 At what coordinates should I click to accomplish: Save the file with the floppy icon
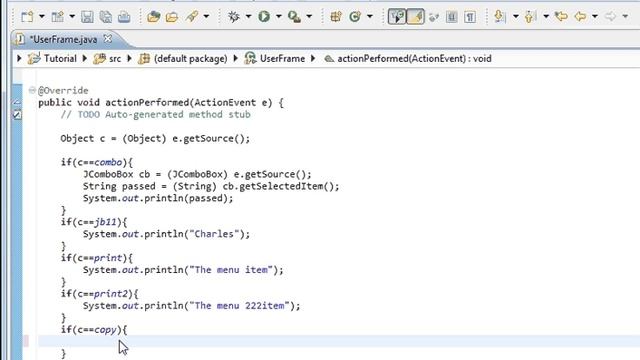pyautogui.click(x=87, y=17)
